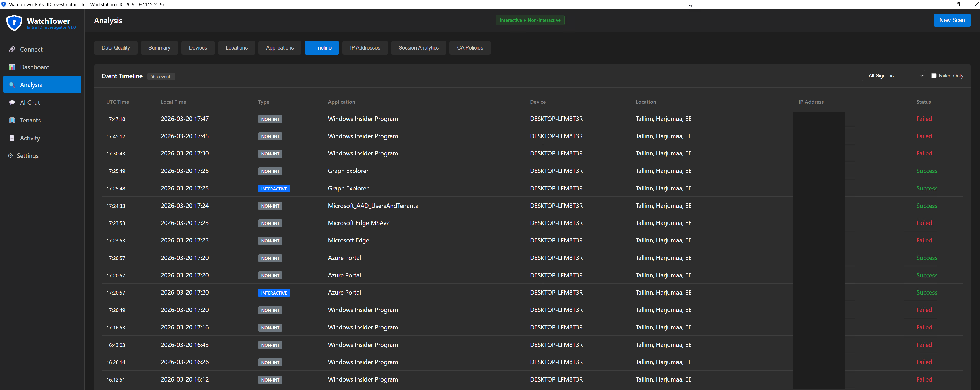
Task: Open AI Chat speech bubble icon
Action: [x=12, y=103]
